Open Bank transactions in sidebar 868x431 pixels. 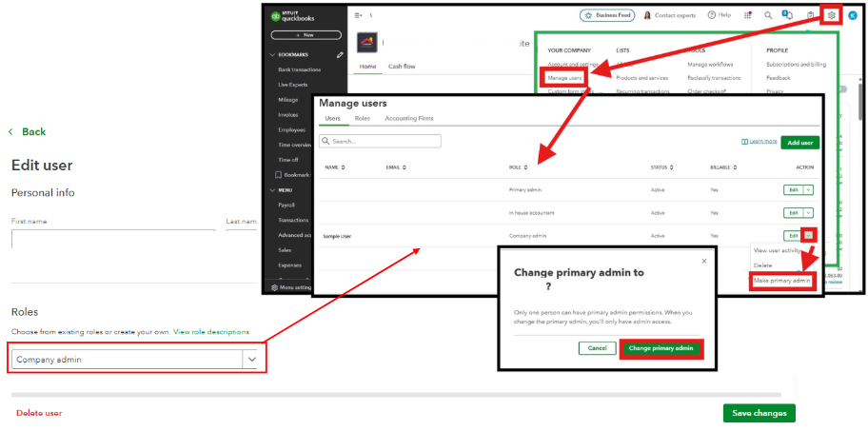tap(300, 69)
